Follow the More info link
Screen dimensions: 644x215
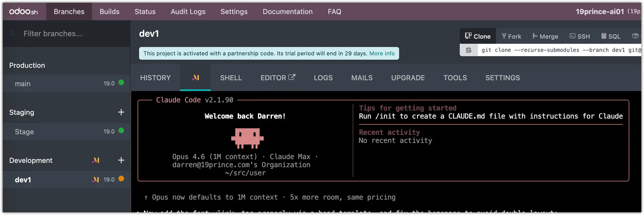pyautogui.click(x=382, y=53)
